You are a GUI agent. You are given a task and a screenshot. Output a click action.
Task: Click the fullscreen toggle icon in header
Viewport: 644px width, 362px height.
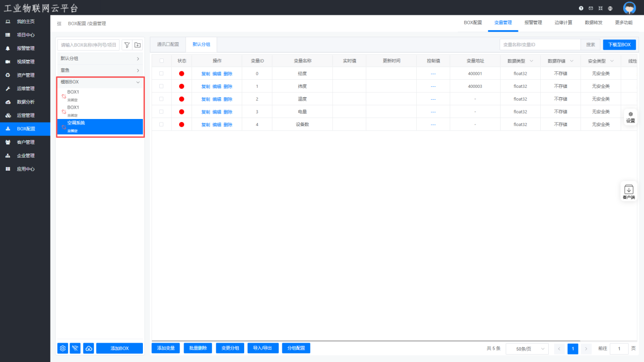600,8
